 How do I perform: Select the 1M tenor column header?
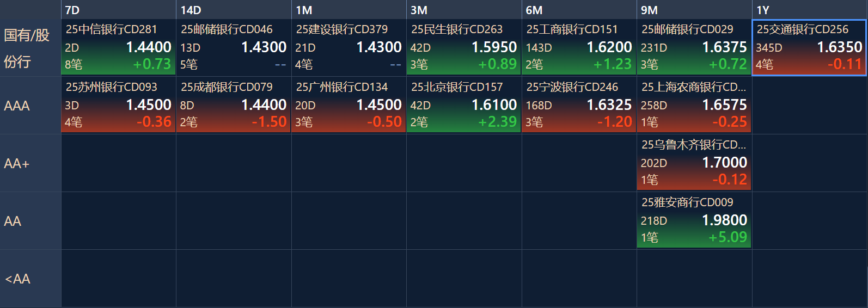click(349, 10)
